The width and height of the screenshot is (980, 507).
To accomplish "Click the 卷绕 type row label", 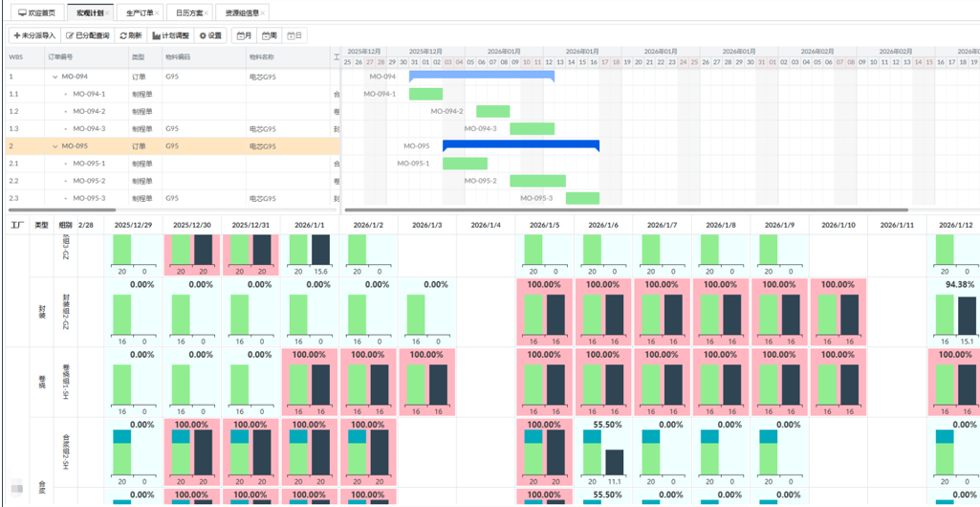I will coord(42,382).
